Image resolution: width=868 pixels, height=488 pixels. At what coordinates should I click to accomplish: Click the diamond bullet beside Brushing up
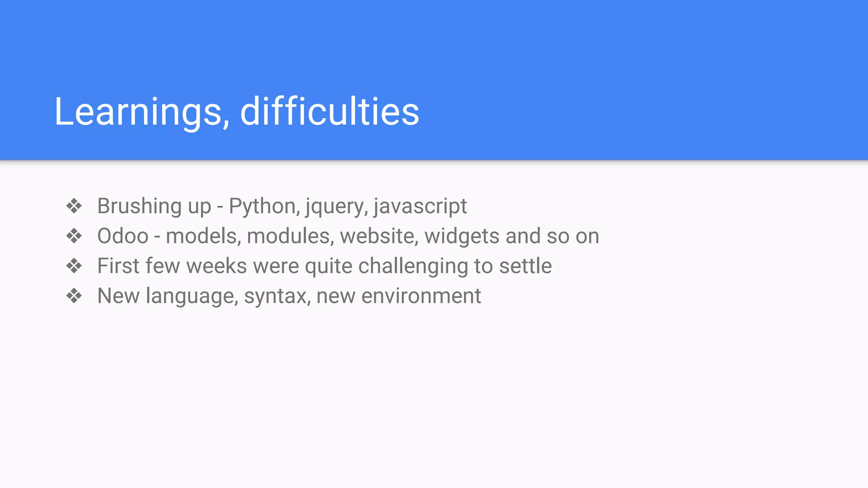[x=74, y=206]
